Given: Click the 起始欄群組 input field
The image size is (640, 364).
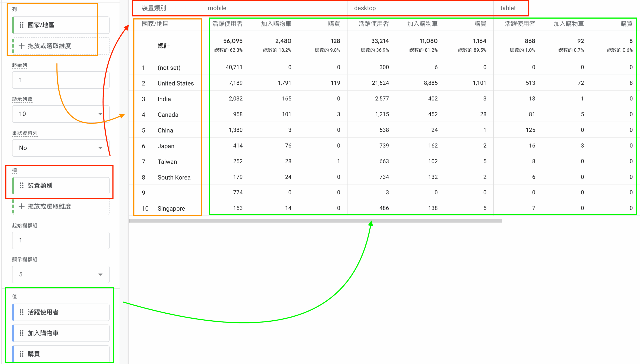Looking at the screenshot, I should 61,240.
